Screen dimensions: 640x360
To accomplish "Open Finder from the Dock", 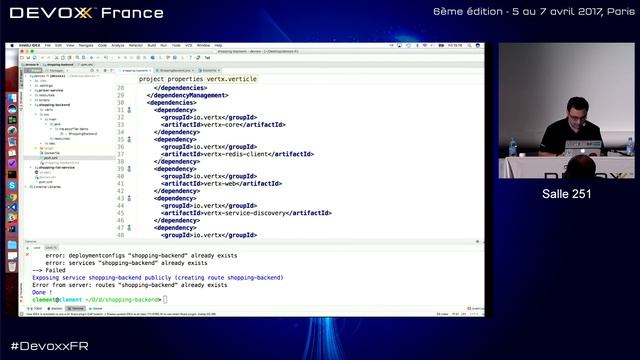I will click(12, 97).
